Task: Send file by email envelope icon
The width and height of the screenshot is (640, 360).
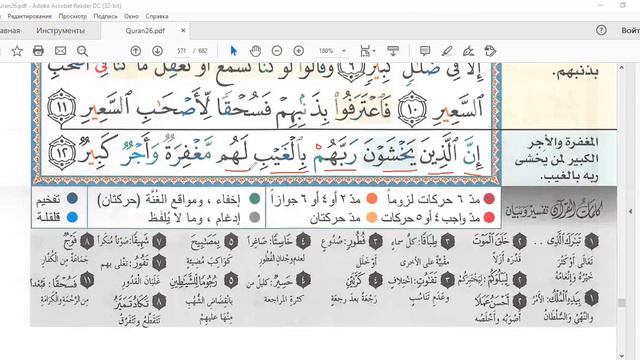Action: pos(60,51)
